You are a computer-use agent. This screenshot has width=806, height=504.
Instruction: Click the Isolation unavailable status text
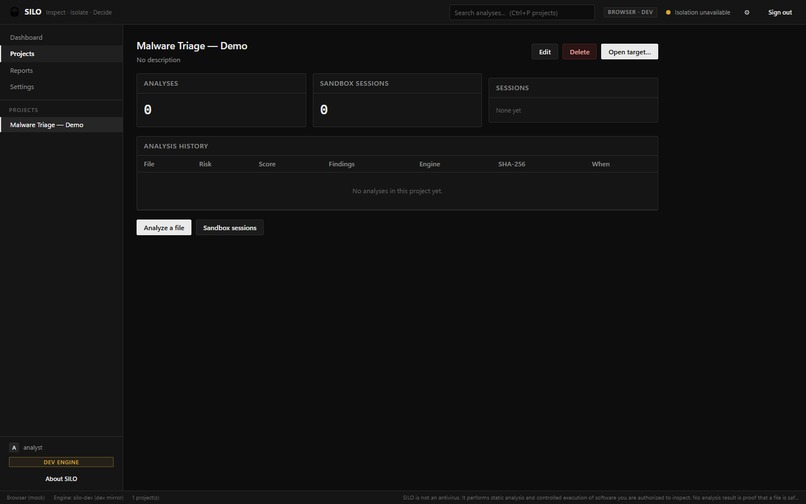(x=702, y=12)
